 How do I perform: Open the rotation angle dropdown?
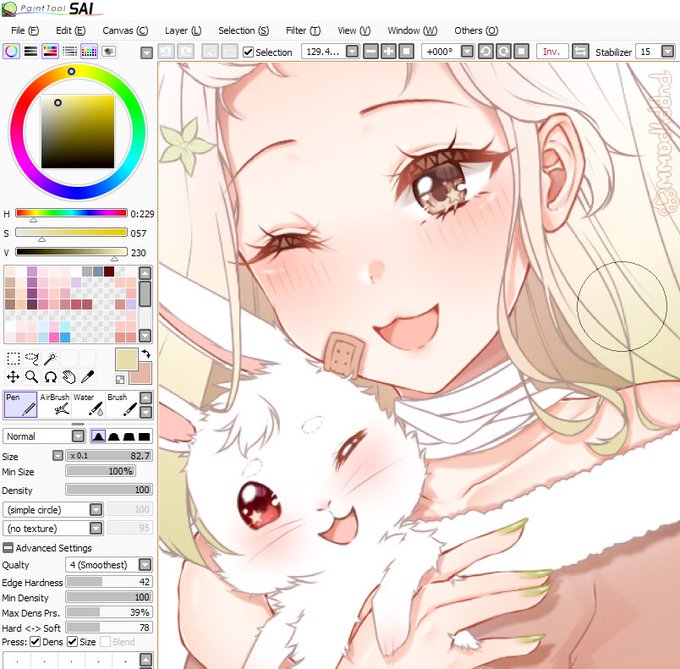point(467,52)
